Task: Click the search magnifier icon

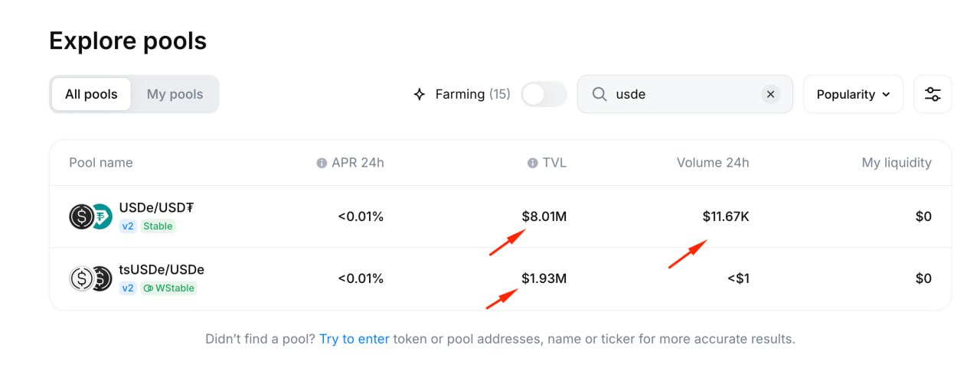Action: point(600,94)
